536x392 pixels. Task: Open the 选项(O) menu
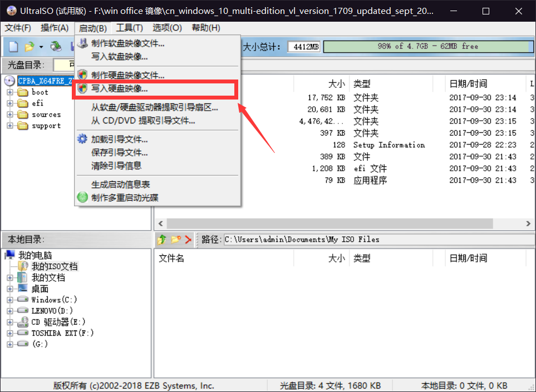click(x=167, y=28)
